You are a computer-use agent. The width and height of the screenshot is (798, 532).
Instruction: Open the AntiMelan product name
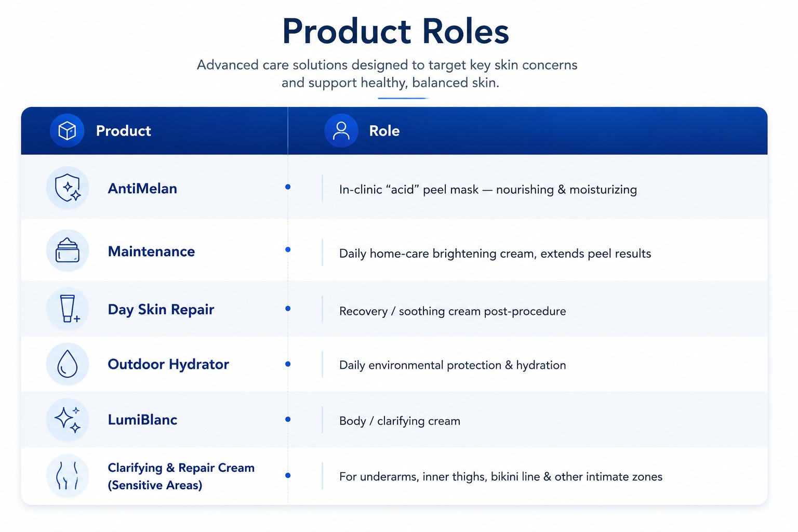click(142, 189)
